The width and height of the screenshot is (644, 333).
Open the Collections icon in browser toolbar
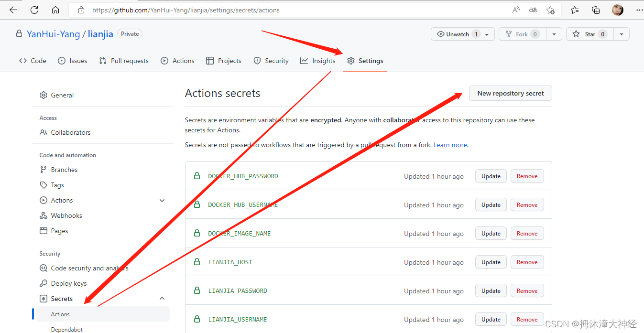(x=596, y=10)
